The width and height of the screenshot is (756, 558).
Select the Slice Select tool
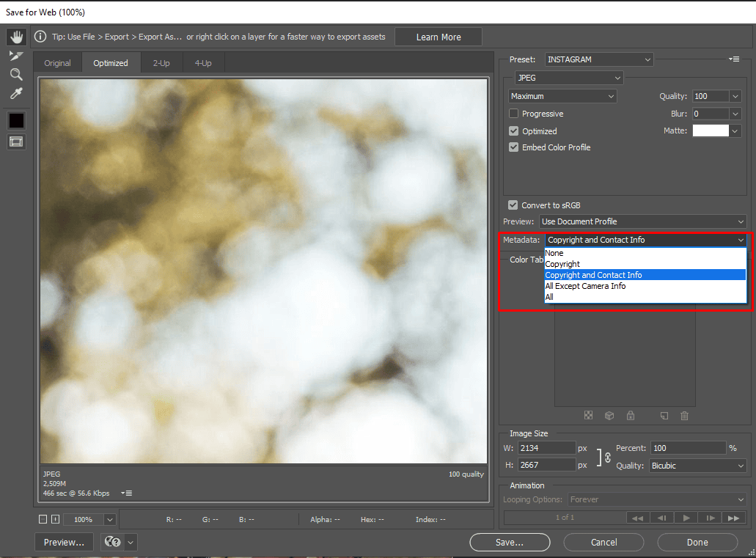16,56
